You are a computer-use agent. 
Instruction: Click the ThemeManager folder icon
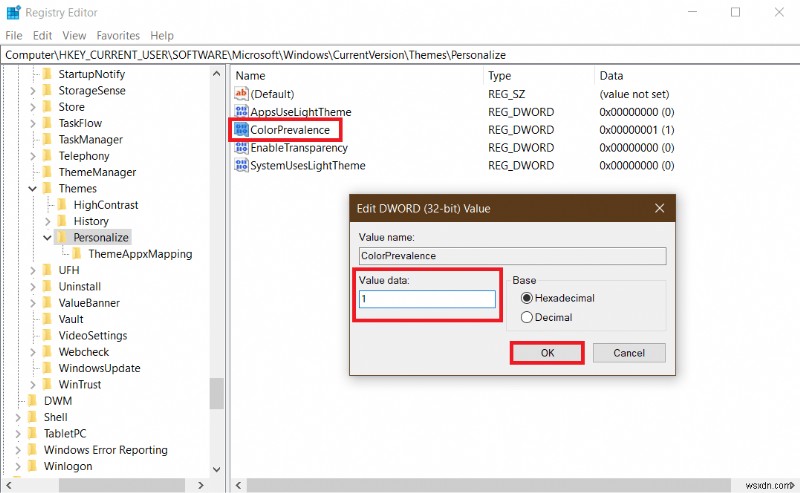click(x=47, y=172)
